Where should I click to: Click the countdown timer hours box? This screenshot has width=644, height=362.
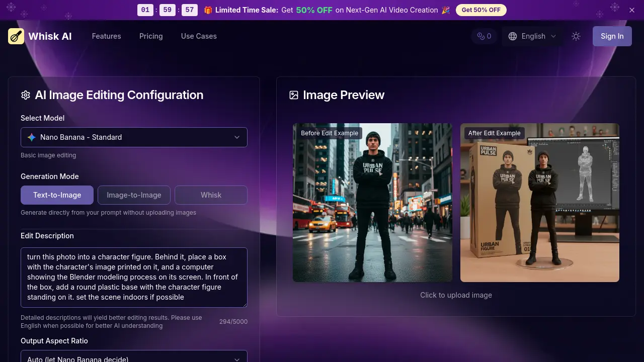[x=145, y=10]
